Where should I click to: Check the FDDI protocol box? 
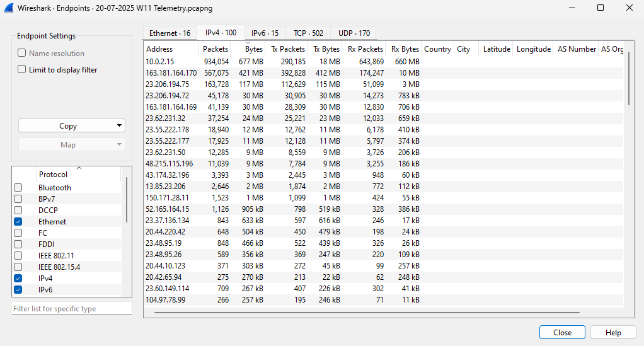pyautogui.click(x=18, y=244)
